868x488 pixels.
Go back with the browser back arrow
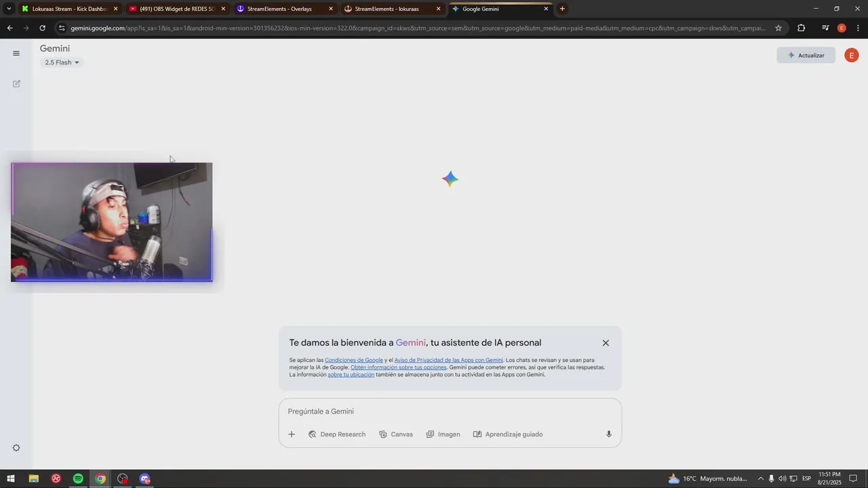tap(9, 28)
